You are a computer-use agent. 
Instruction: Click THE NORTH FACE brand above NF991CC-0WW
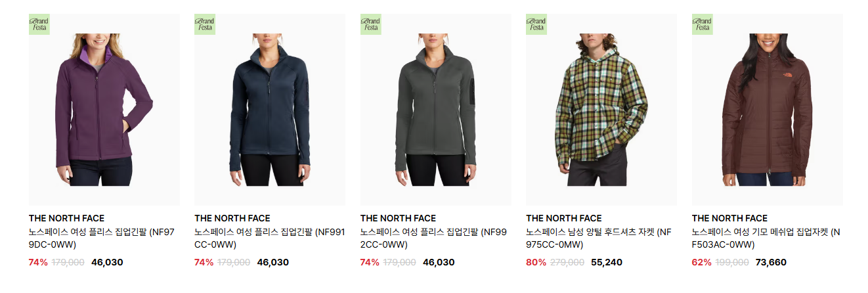(232, 218)
